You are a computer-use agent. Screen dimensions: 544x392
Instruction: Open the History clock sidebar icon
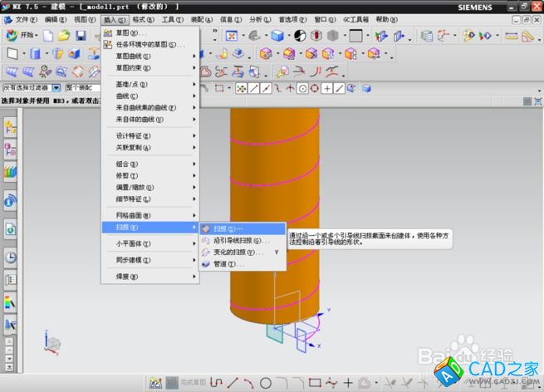coord(11,257)
